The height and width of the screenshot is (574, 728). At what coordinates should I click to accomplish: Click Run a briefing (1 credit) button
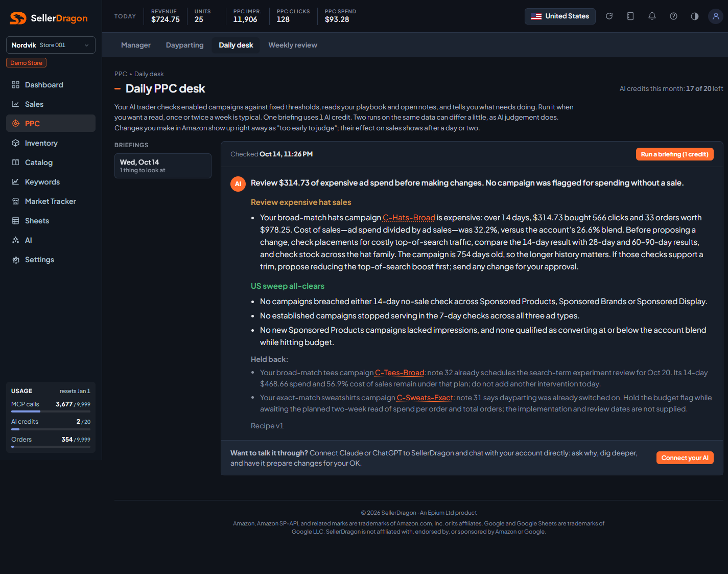click(674, 154)
